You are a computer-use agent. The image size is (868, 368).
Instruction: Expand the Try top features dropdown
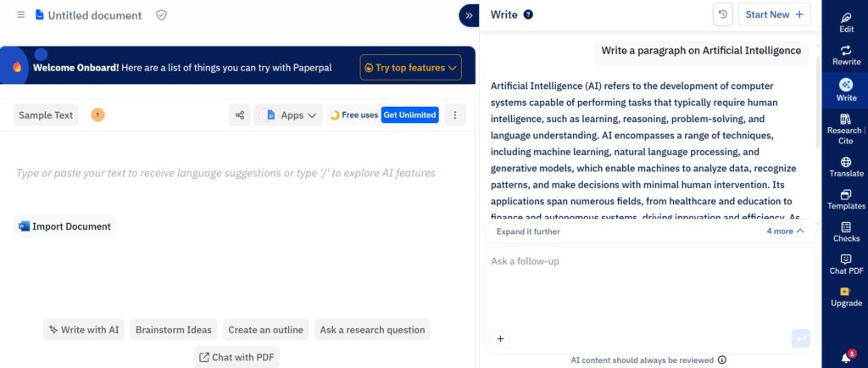click(411, 68)
